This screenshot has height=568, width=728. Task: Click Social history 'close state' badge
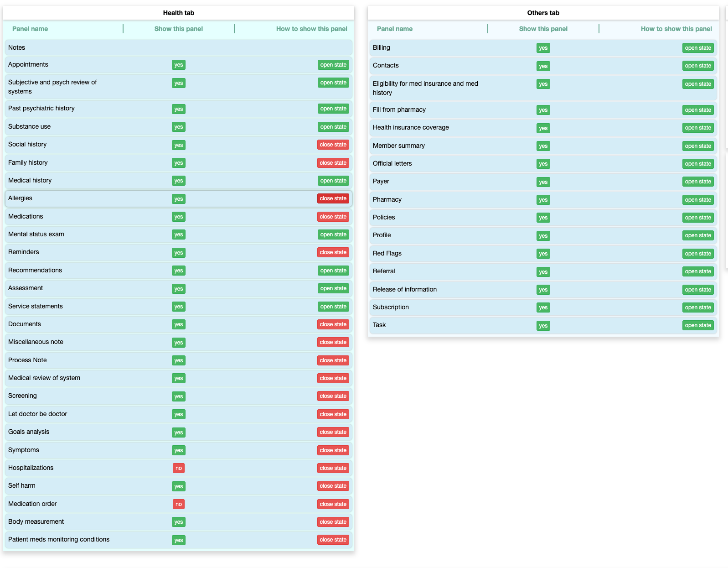[333, 145]
